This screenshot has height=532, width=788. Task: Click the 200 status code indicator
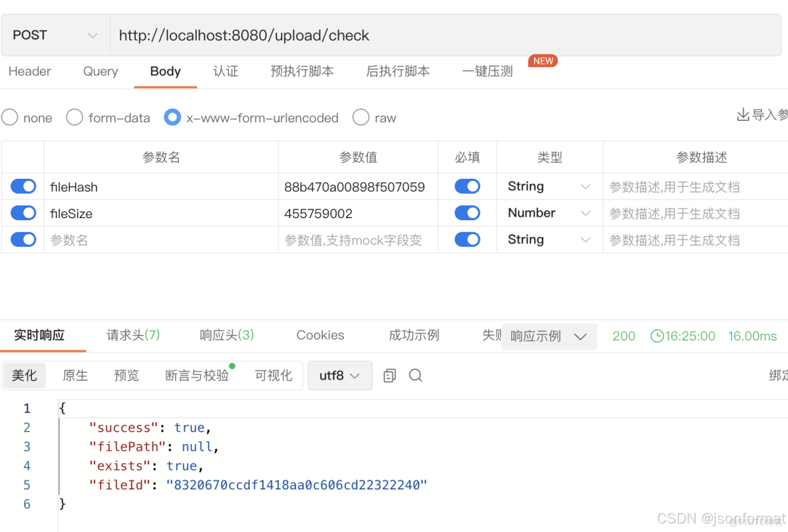pyautogui.click(x=624, y=336)
